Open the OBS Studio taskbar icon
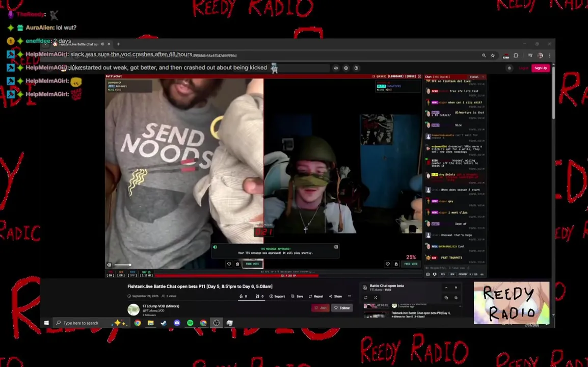This screenshot has height=367, width=588. point(217,323)
